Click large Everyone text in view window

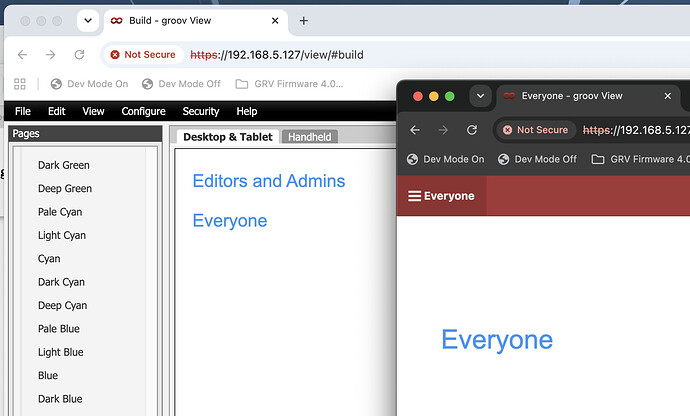[x=497, y=340]
